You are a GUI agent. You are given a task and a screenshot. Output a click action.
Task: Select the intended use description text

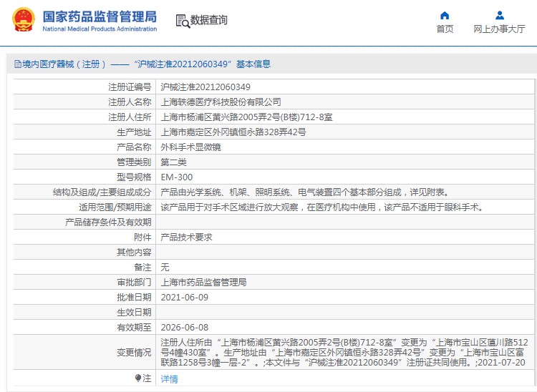(x=322, y=207)
